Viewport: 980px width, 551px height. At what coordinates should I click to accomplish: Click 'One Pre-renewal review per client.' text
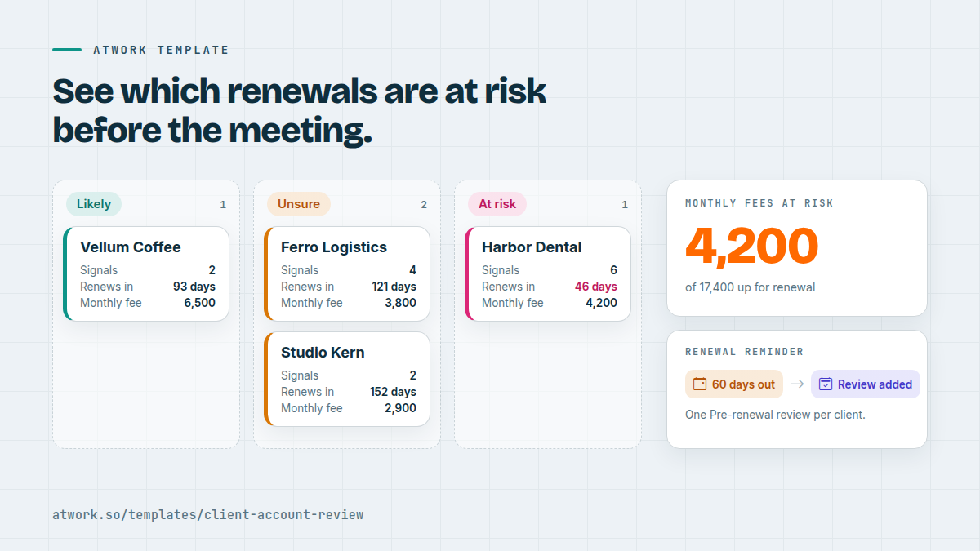click(775, 415)
